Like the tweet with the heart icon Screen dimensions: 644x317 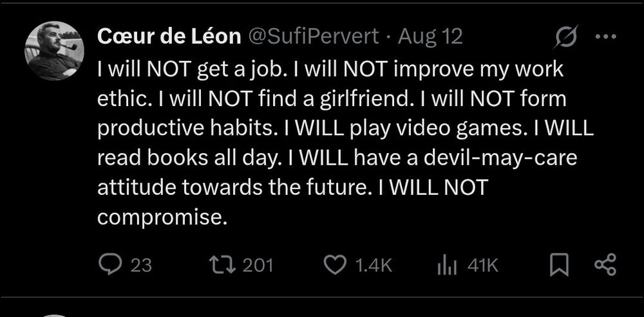(334, 265)
